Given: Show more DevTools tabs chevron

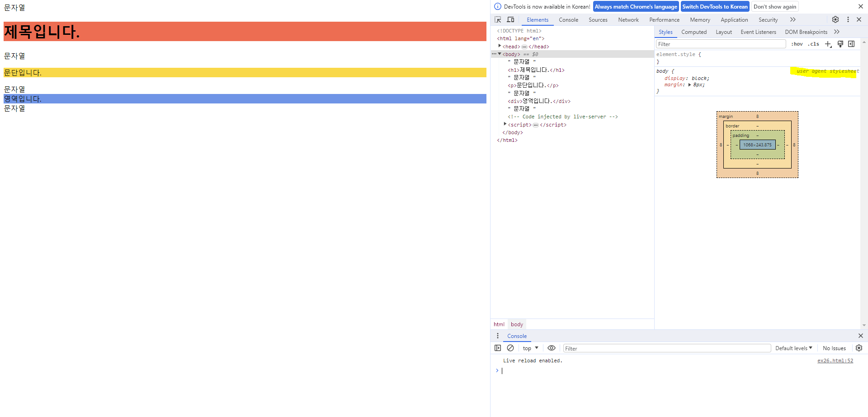Looking at the screenshot, I should [793, 19].
